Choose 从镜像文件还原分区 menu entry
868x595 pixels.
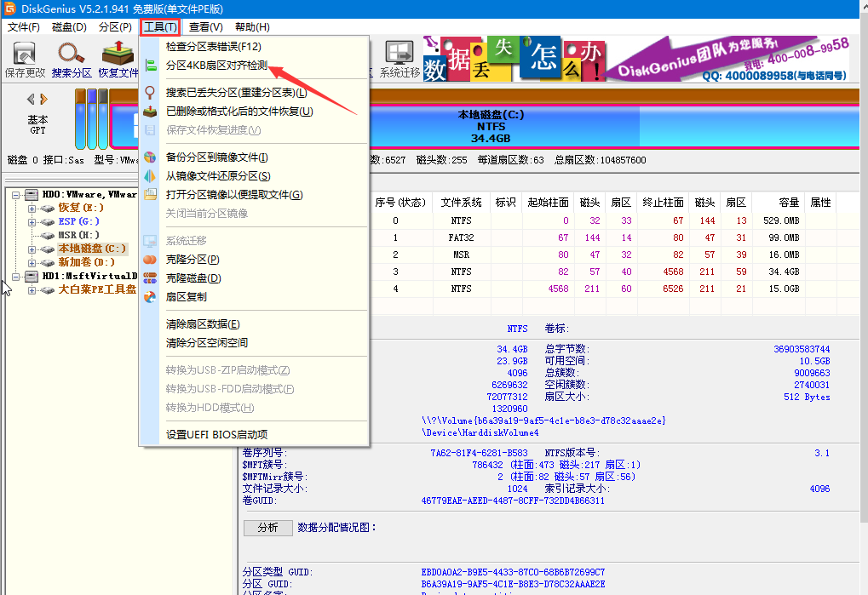point(254,176)
